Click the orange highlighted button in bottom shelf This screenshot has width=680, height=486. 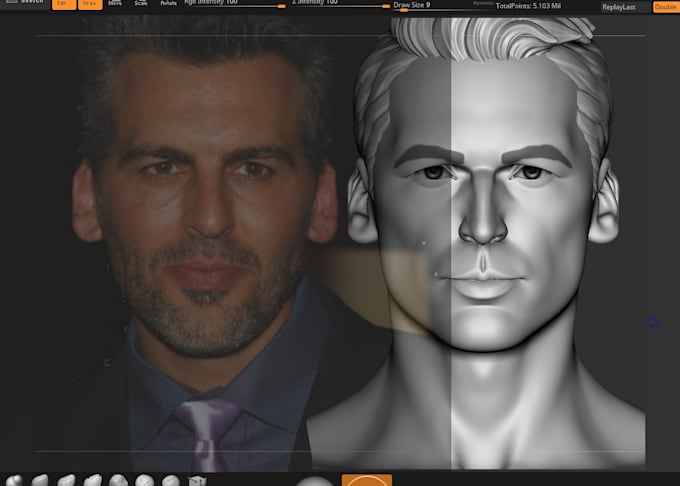tap(366, 480)
